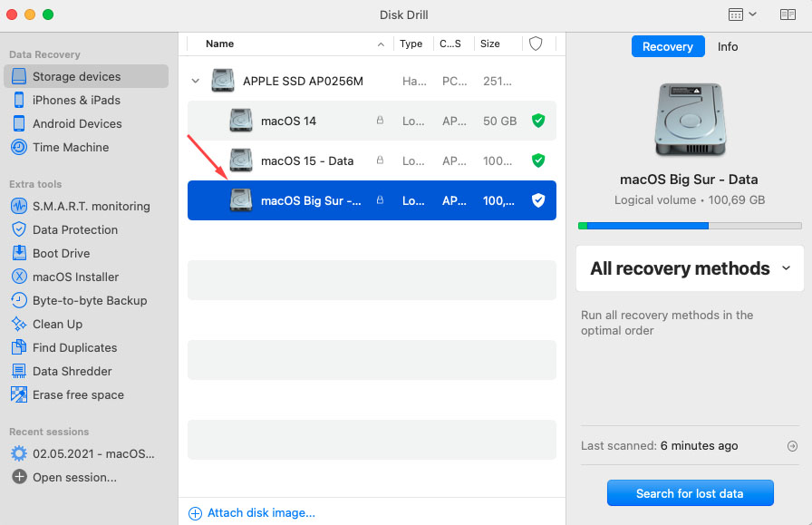
Task: Select macOS Big Sur volume row
Action: 372,200
